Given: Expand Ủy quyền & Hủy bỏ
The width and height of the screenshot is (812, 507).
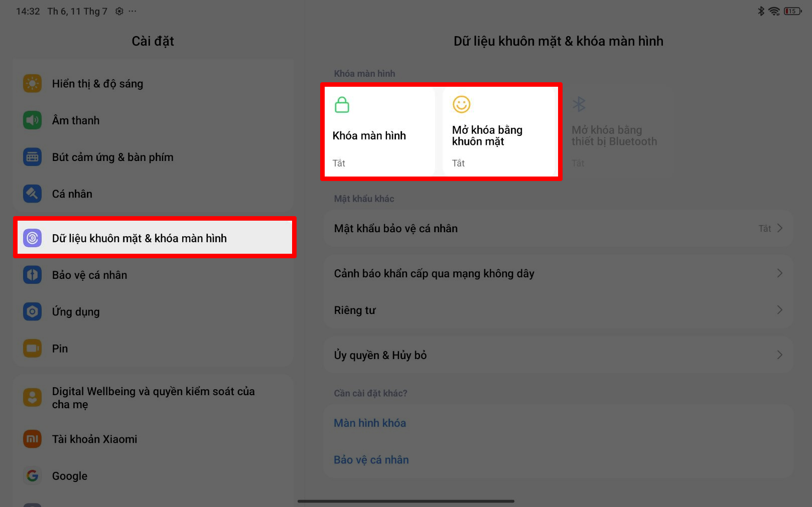Looking at the screenshot, I should click(x=557, y=355).
